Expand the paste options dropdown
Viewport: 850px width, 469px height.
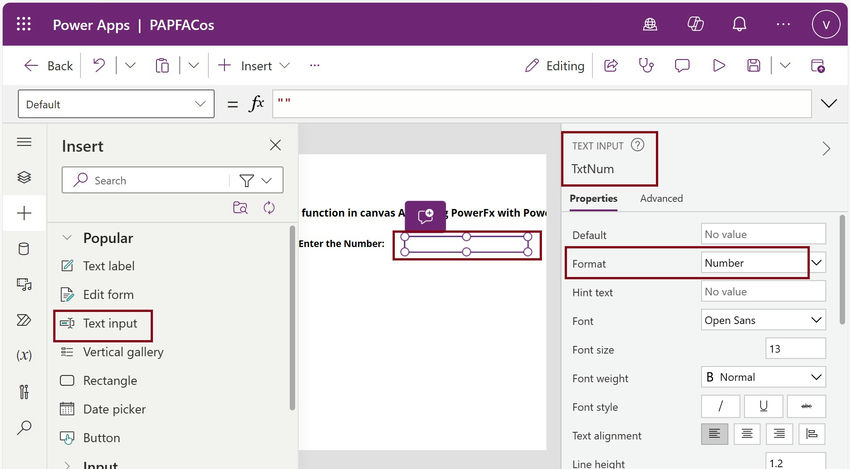[194, 66]
